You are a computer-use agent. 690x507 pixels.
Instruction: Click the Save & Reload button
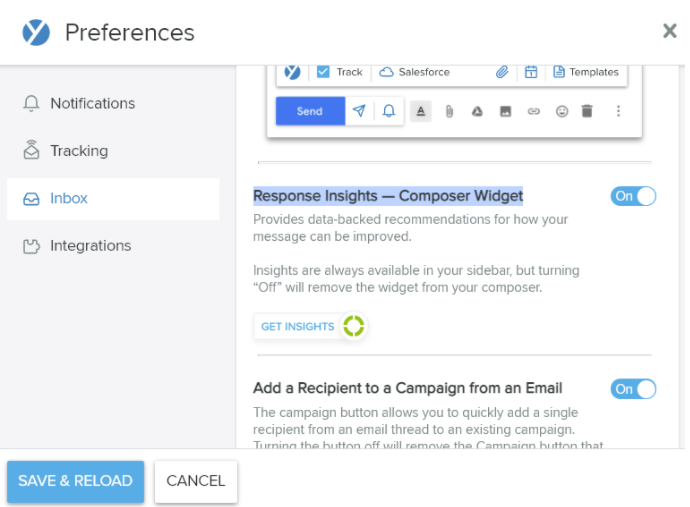(75, 481)
